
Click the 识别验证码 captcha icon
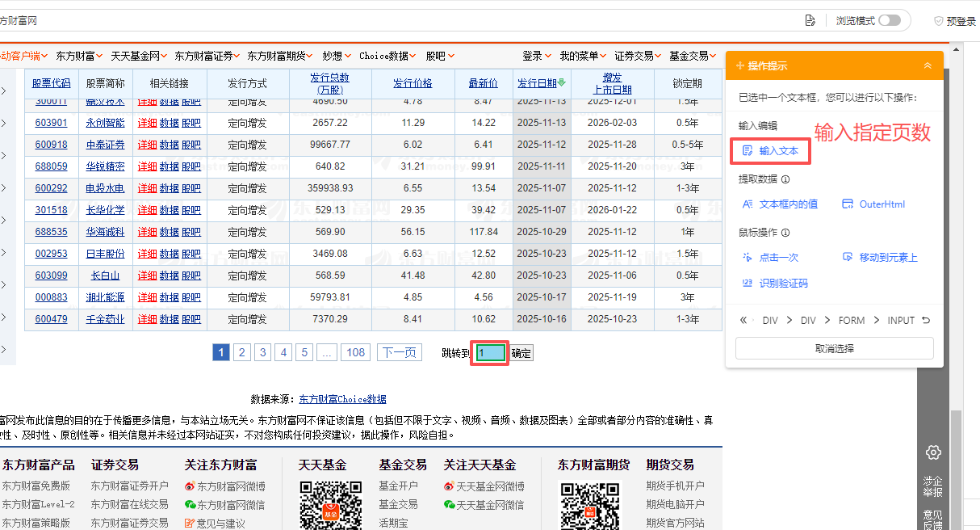(x=748, y=284)
